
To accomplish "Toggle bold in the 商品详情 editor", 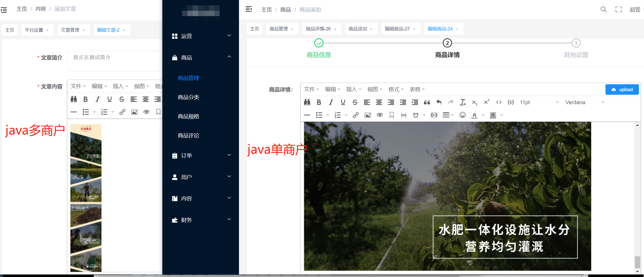I will click(x=319, y=102).
